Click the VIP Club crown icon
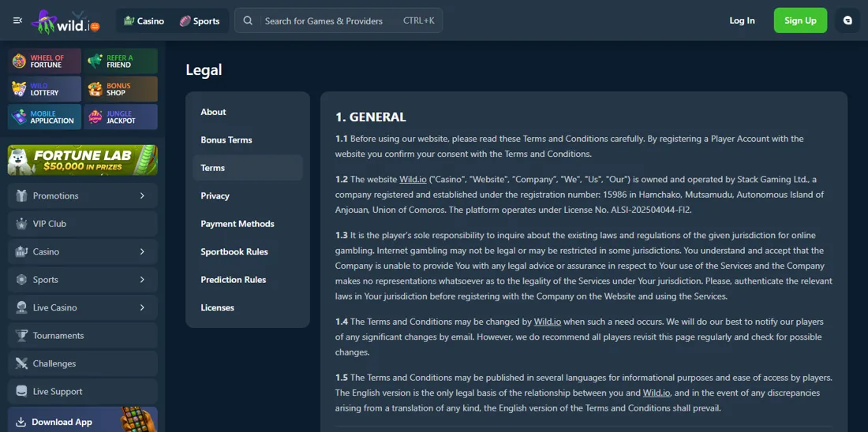 pyautogui.click(x=21, y=224)
